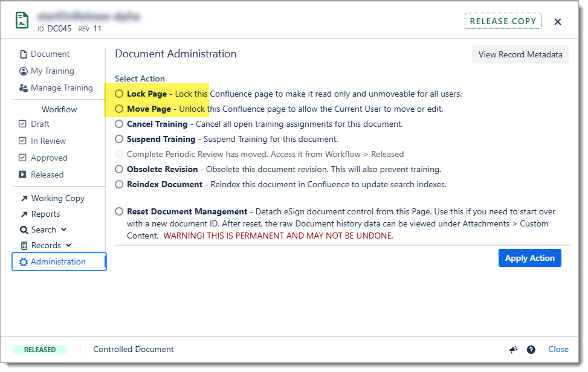The width and height of the screenshot is (588, 372).
Task: Open the In Review workflow item
Action: [48, 141]
